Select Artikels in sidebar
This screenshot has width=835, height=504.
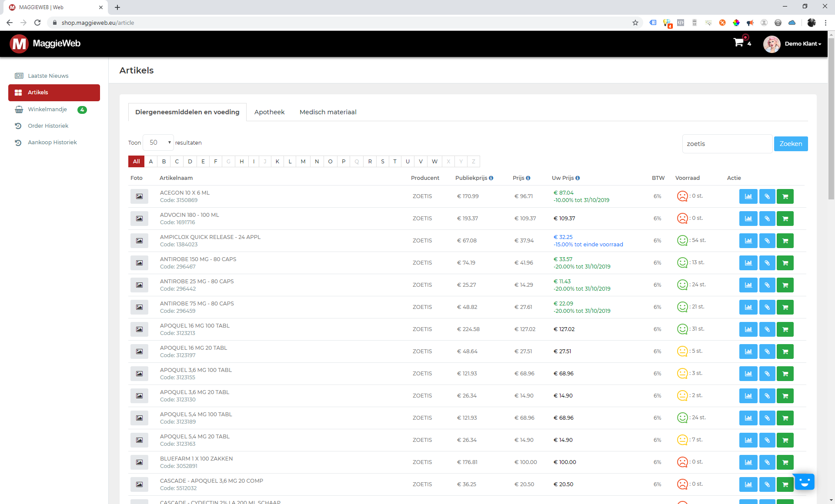54,93
